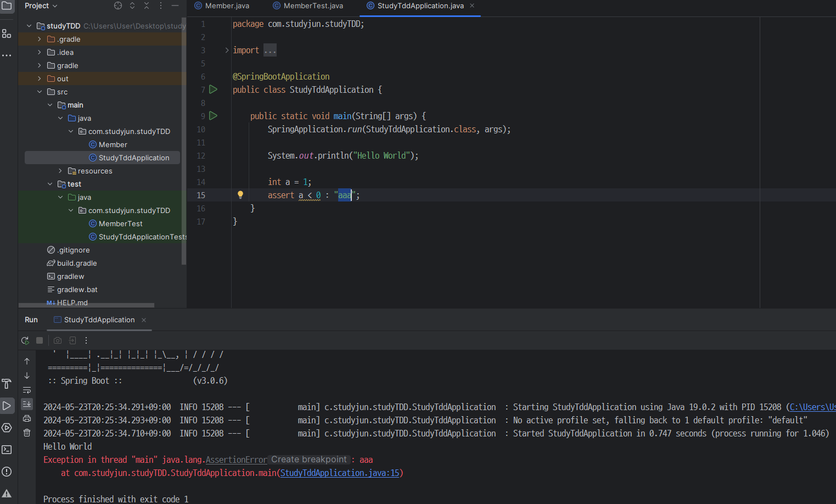The image size is (836, 504).
Task: Open the Problems tool window icon
Action: [x=7, y=472]
